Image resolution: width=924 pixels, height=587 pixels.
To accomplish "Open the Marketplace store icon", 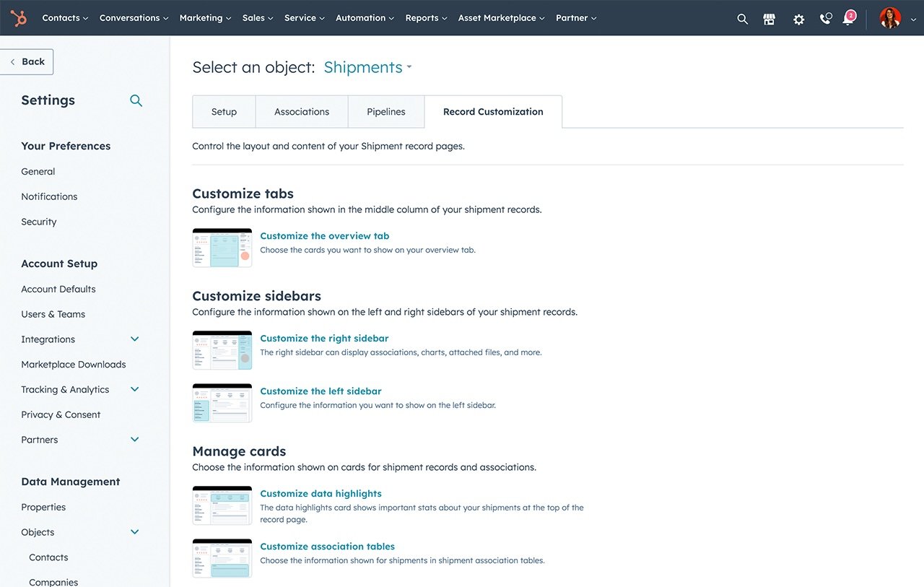I will [x=770, y=19].
